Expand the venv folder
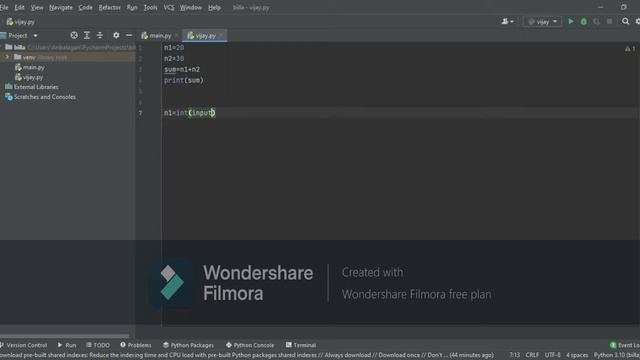 pos(7,57)
